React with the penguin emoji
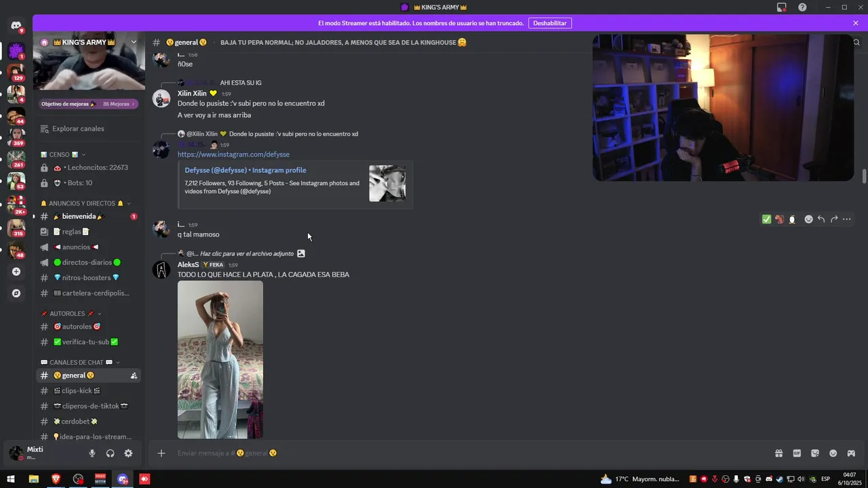This screenshot has width=868, height=488. 792,219
